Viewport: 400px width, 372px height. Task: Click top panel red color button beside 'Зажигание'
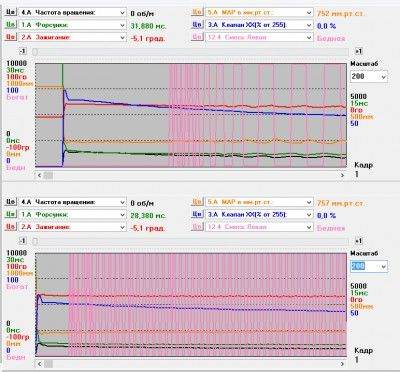point(10,37)
